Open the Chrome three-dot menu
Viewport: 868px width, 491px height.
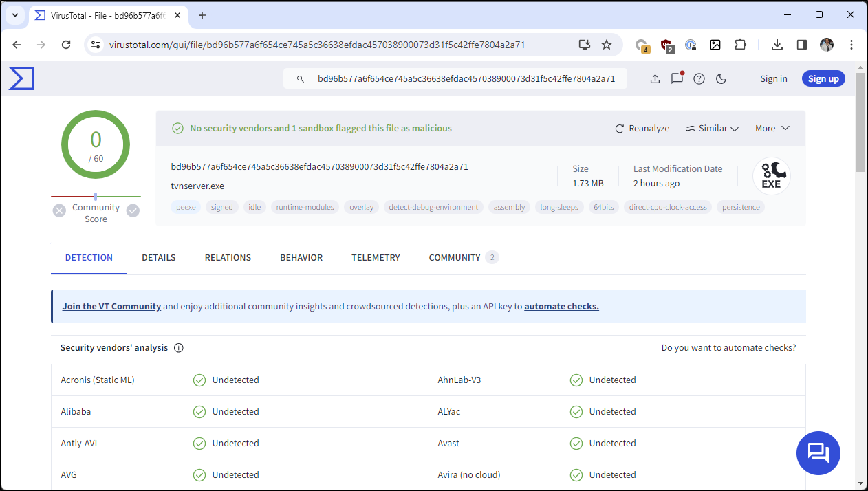851,45
